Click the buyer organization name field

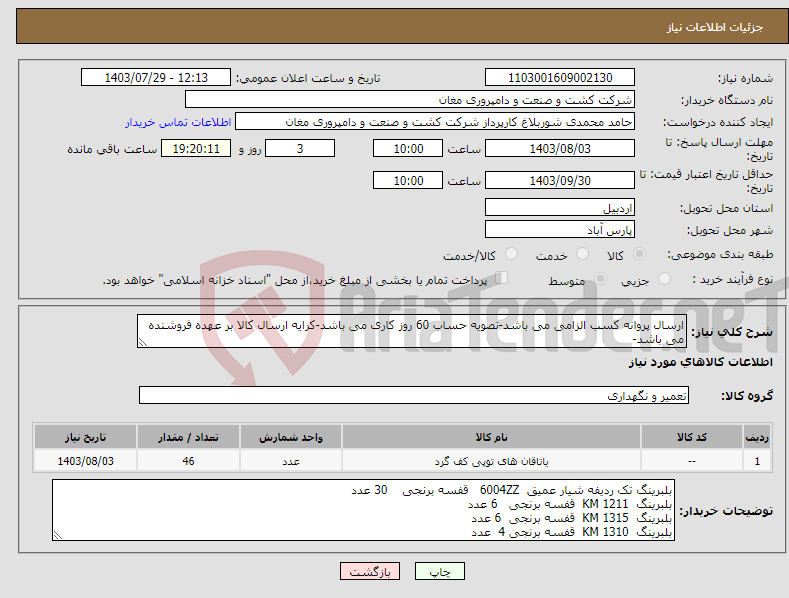tap(410, 100)
